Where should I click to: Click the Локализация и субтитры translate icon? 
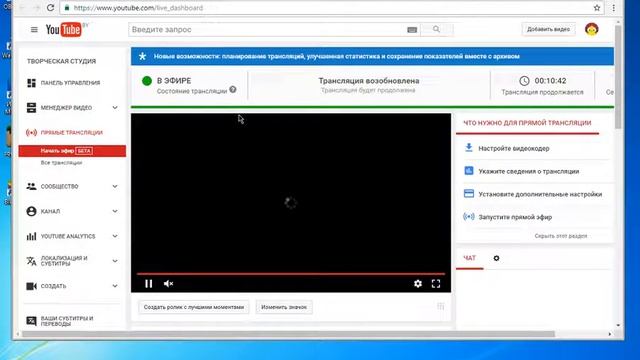point(31,261)
